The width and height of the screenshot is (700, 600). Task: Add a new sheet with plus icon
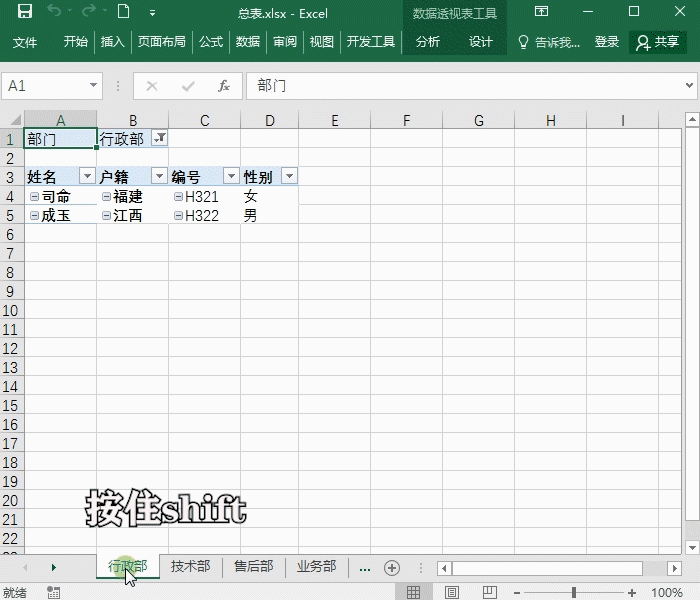[x=392, y=568]
